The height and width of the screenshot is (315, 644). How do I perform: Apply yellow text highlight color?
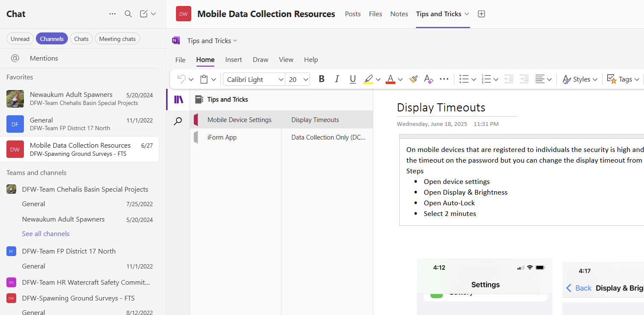[368, 79]
